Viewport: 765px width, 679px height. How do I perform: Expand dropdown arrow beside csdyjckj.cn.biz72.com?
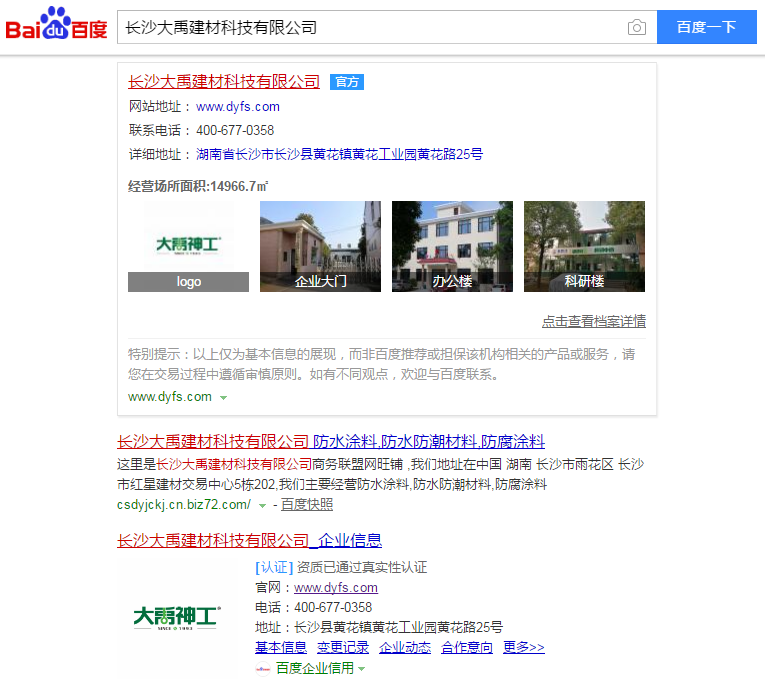click(262, 506)
